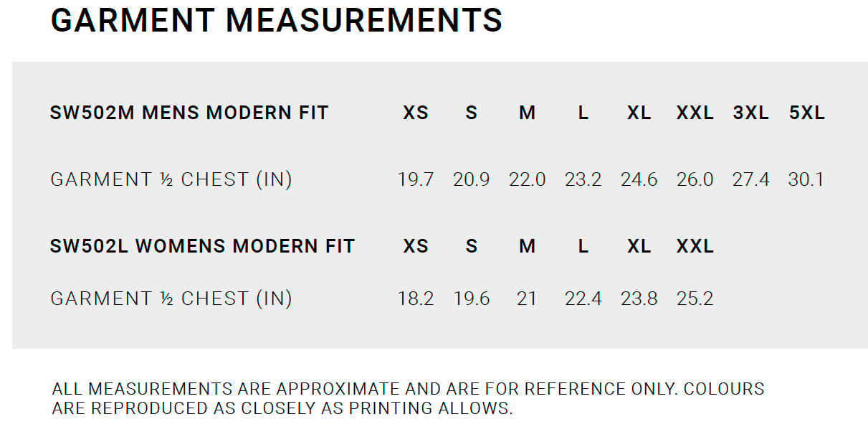Select the 18.2 womens chest value

pos(416,298)
